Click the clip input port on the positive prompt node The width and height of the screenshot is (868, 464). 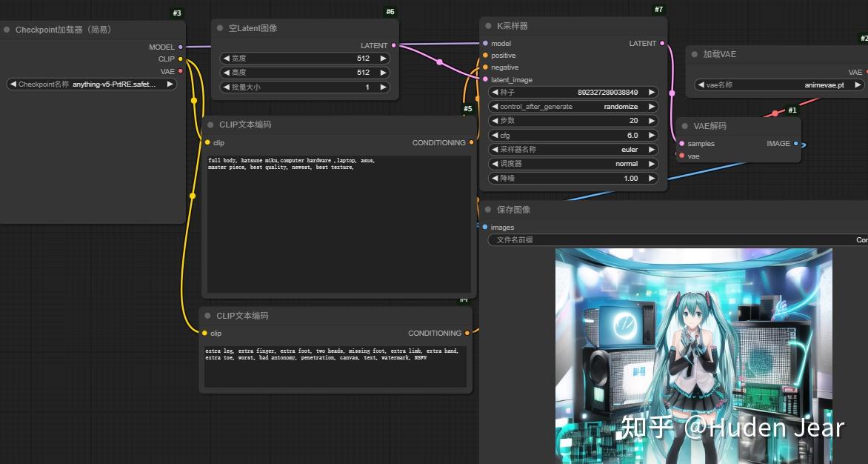coord(207,143)
